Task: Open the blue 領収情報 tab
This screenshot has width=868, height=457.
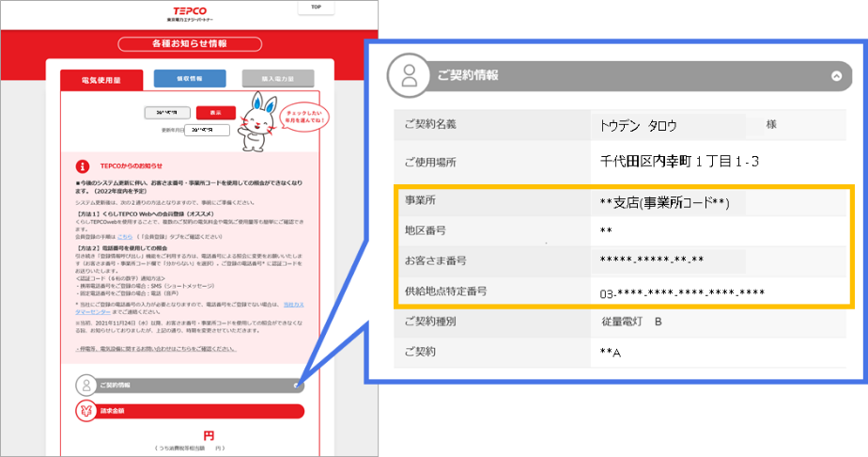Action: click(x=189, y=79)
